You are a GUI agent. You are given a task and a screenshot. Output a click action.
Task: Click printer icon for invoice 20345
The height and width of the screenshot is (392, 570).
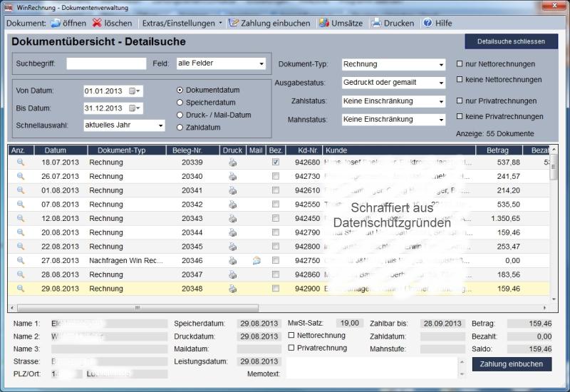(x=233, y=247)
